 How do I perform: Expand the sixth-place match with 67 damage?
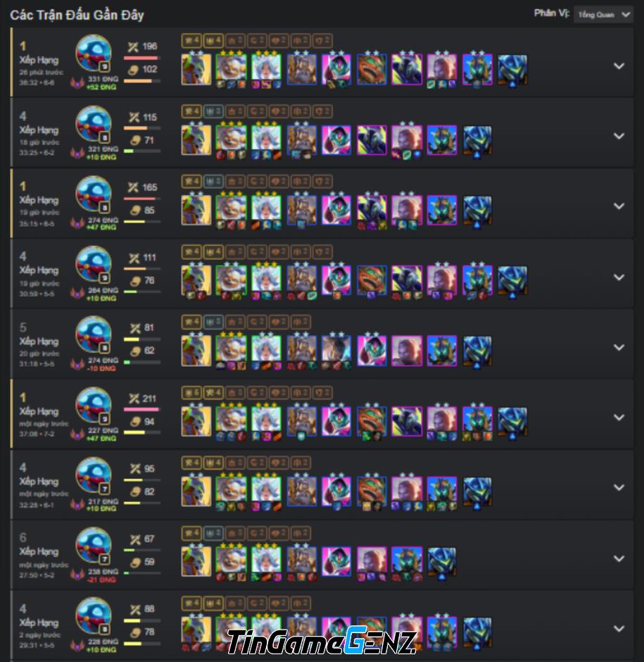[619, 558]
